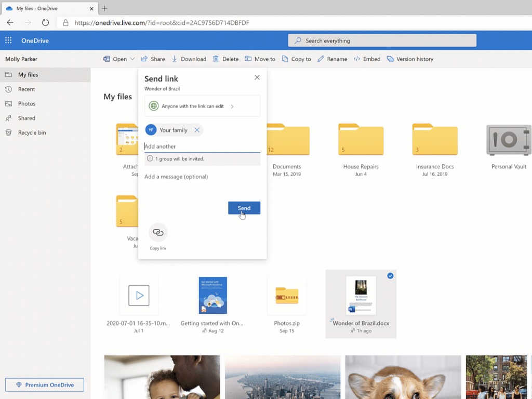Open the app launcher grid icon

pos(8,41)
